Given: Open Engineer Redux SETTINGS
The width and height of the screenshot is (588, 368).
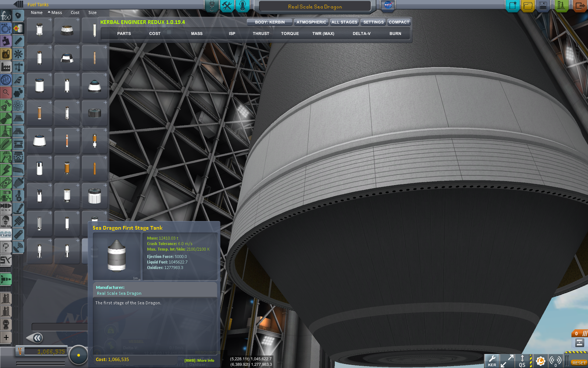Looking at the screenshot, I should pyautogui.click(x=373, y=22).
